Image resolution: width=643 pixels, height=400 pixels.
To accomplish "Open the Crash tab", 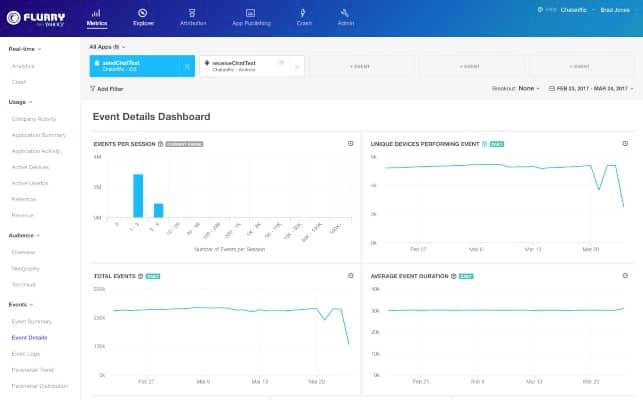I will 304,18.
